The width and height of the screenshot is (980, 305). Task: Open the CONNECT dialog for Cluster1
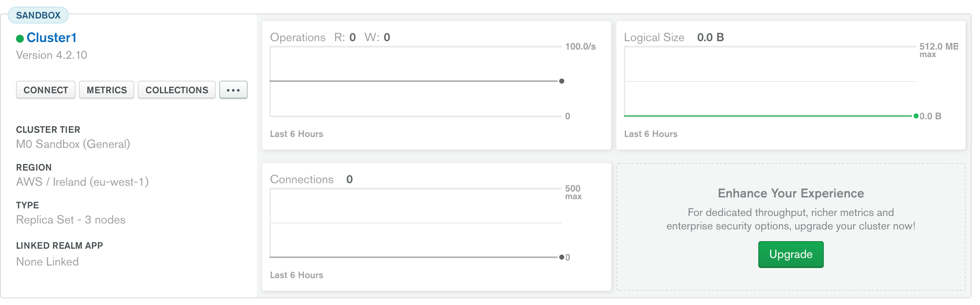click(x=45, y=89)
